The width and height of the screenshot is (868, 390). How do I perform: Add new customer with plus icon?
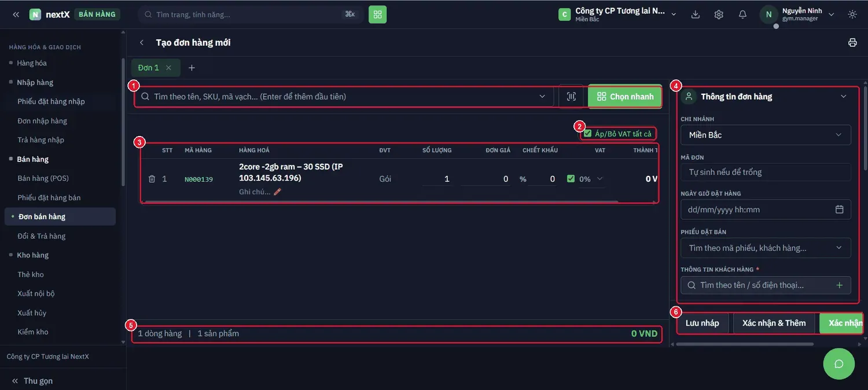point(840,285)
